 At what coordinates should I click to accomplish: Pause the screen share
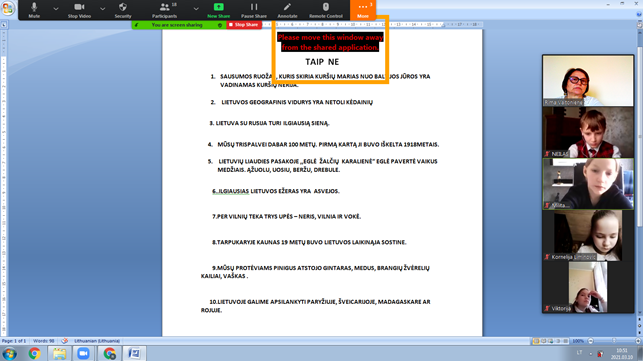click(254, 10)
